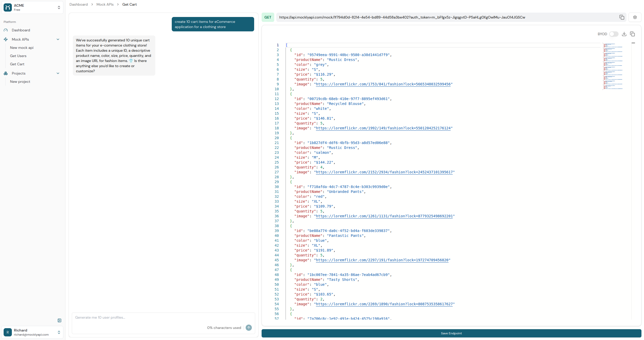Image resolution: width=644 pixels, height=340 pixels.
Task: Select the Dashboard icon in the sidebar
Action: [6, 30]
